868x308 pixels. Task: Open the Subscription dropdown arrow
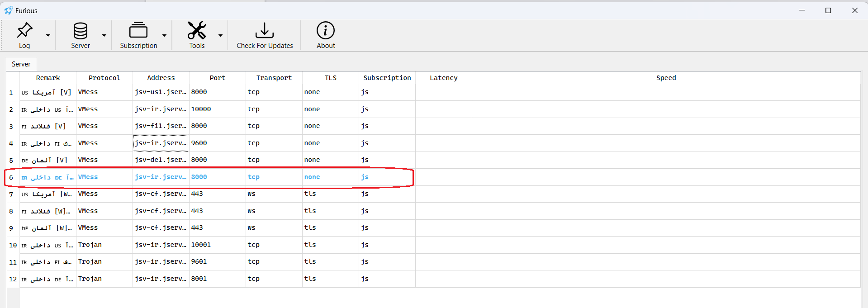pyautogui.click(x=164, y=35)
